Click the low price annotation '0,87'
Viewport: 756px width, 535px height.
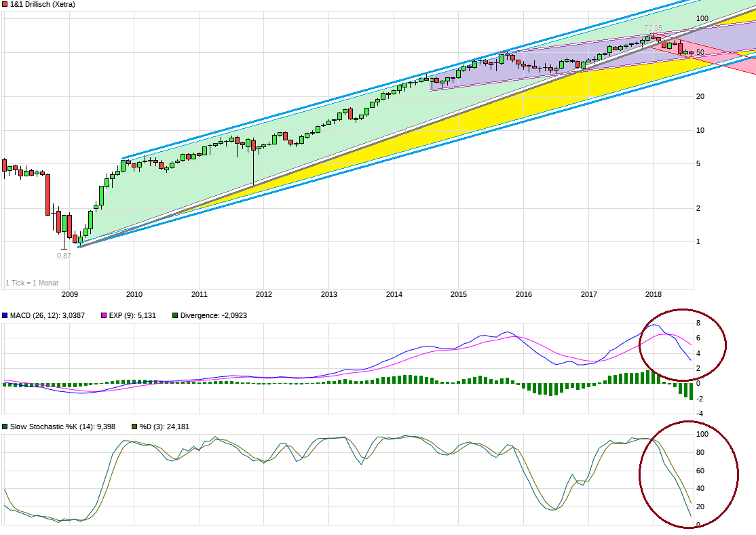64,256
